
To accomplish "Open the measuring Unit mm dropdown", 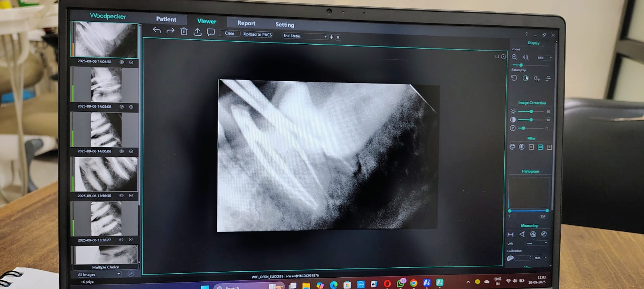I will (537, 244).
